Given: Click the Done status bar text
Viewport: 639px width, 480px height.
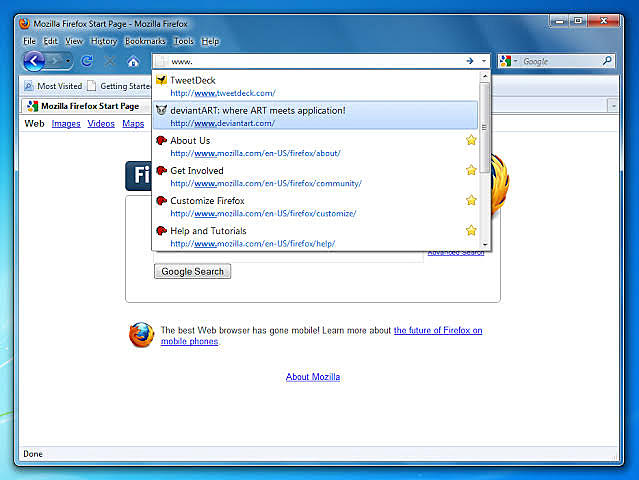Looking at the screenshot, I should coord(33,454).
